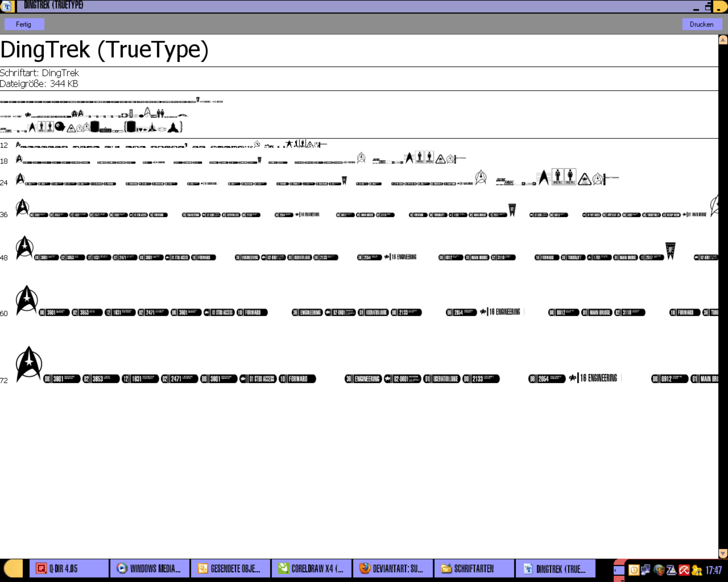Click the 'Dateigröße: 344 KB' text
728x582 pixels.
(39, 84)
